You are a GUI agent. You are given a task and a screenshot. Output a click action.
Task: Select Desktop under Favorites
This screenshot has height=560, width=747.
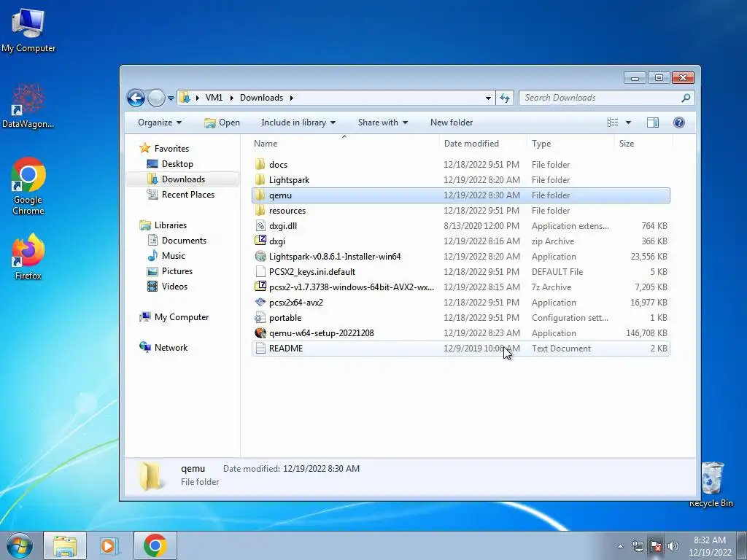[170, 164]
